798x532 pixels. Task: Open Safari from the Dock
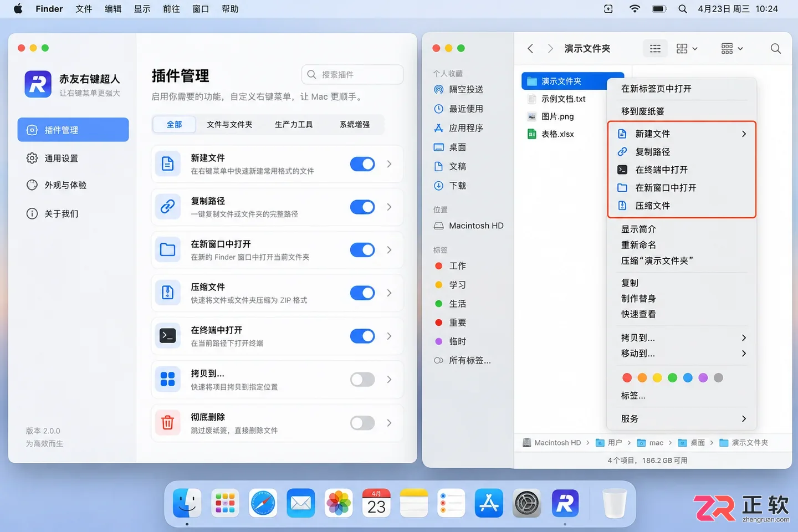click(263, 503)
